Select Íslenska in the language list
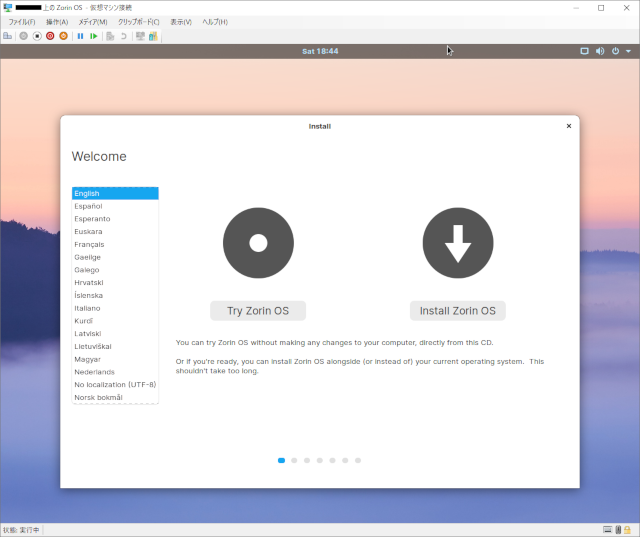The width and height of the screenshot is (640, 537). click(x=115, y=295)
